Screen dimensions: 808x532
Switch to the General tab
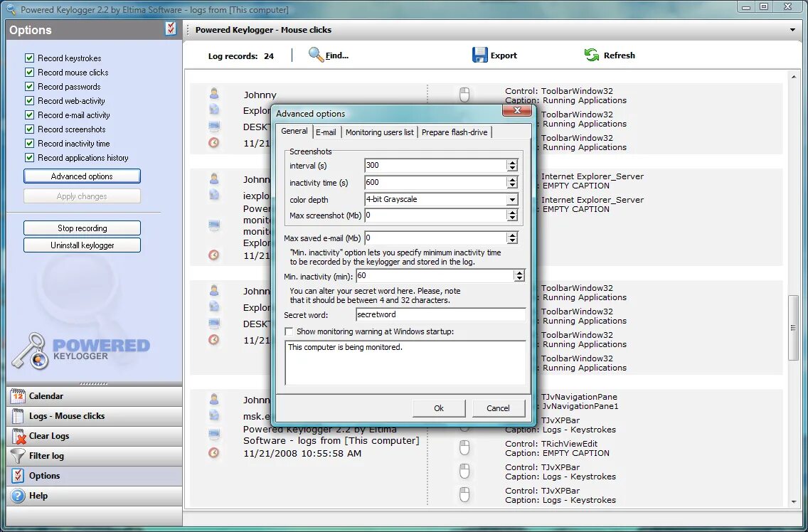click(x=294, y=131)
